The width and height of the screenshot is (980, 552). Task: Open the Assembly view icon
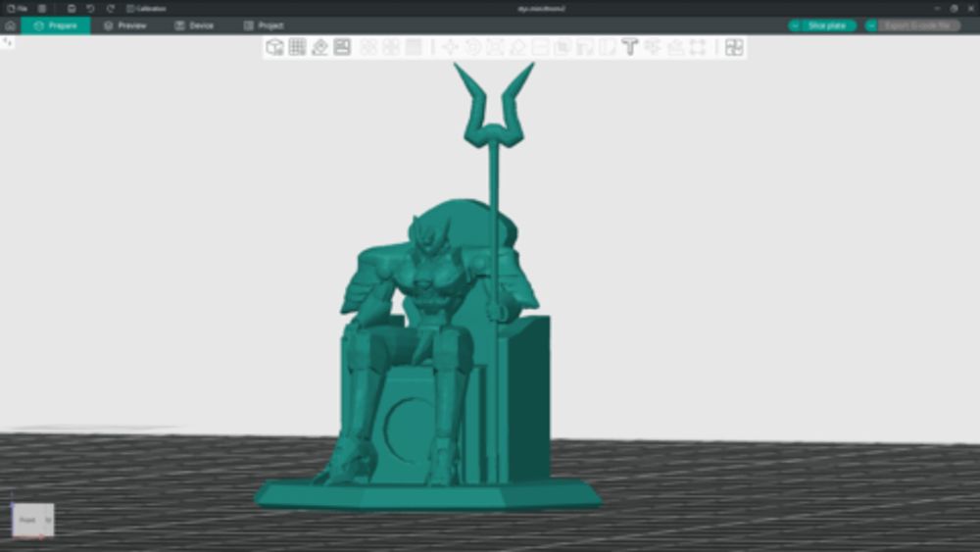click(734, 47)
